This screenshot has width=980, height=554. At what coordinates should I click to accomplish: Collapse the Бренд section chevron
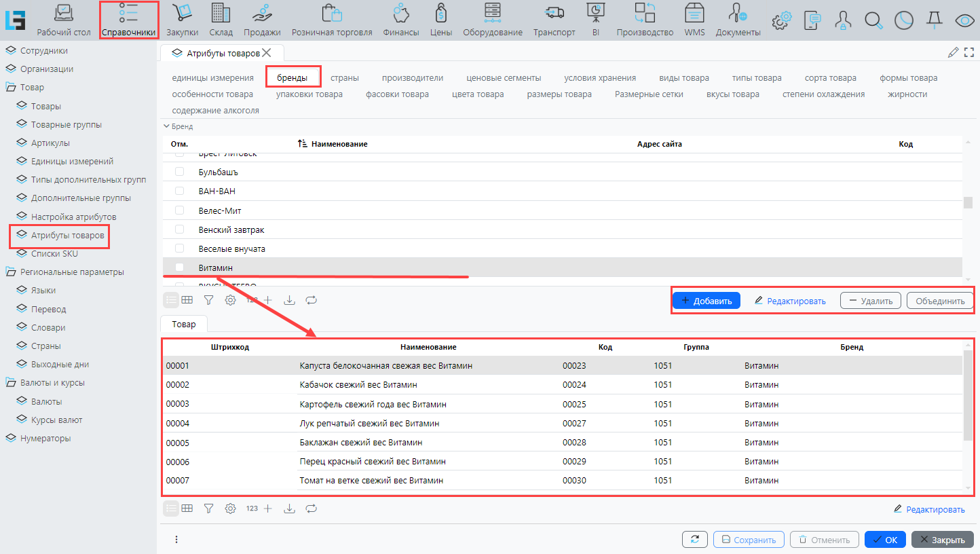[x=166, y=126]
